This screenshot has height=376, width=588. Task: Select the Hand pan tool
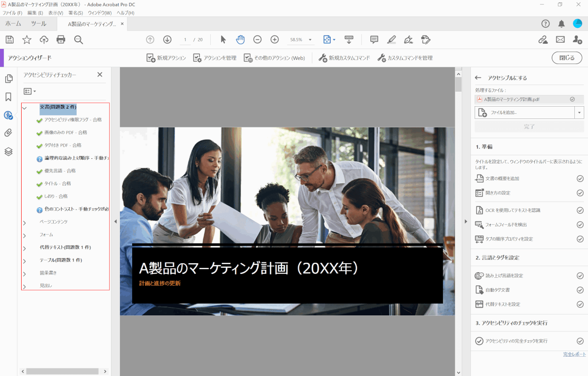240,40
